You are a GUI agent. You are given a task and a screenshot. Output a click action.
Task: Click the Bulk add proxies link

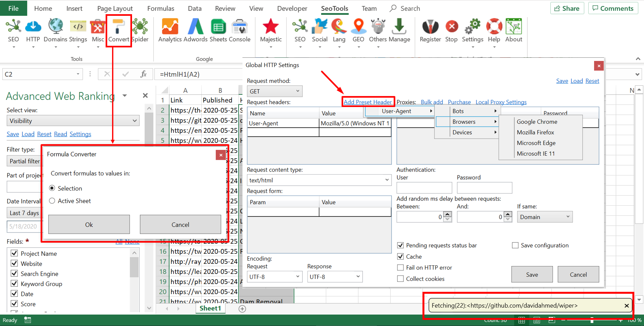pos(432,102)
